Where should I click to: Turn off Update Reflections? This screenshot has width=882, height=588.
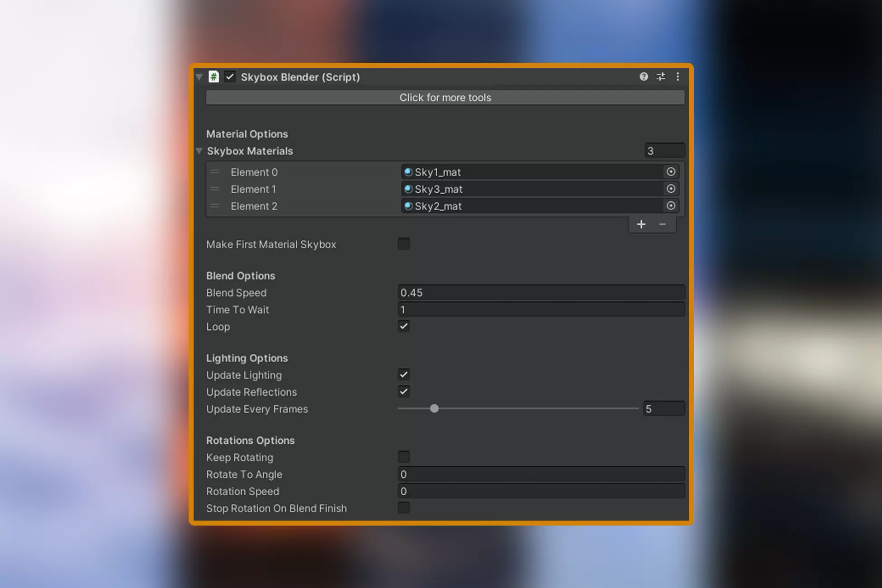click(403, 392)
